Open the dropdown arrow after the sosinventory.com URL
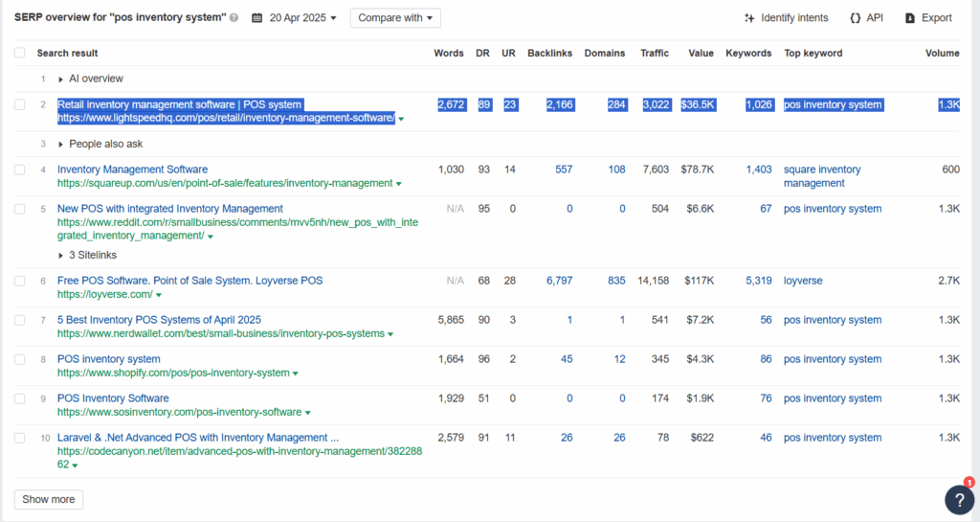Image resolution: width=980 pixels, height=522 pixels. tap(307, 413)
